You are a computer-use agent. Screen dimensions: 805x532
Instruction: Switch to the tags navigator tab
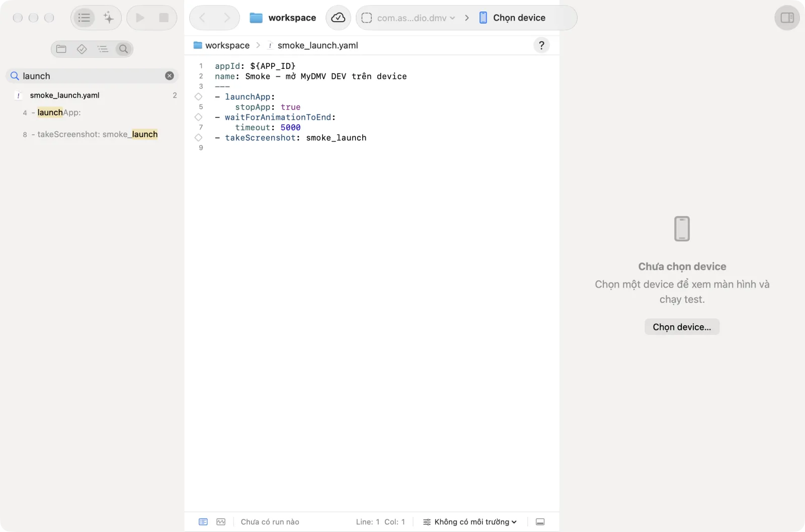pos(82,49)
